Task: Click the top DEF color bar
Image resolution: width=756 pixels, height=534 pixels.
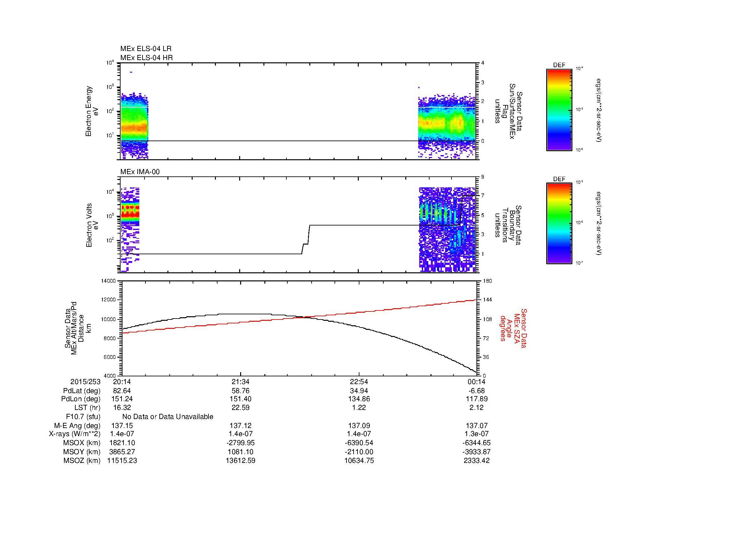Action: tap(559, 110)
